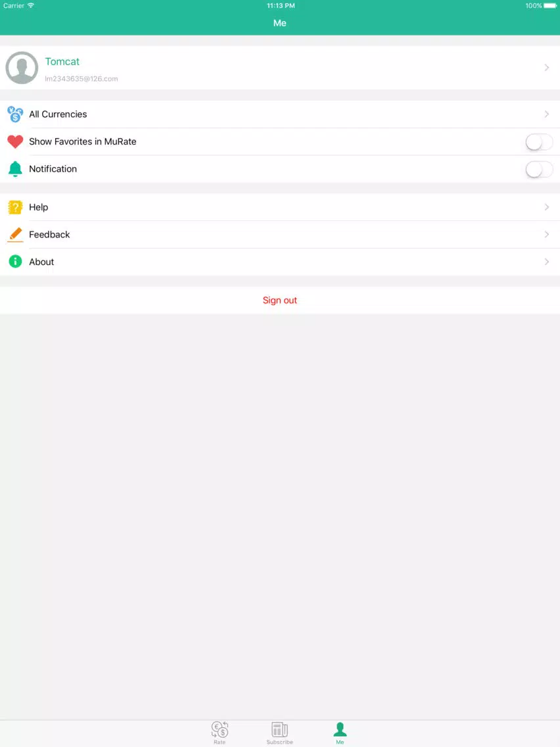The image size is (560, 747).
Task: Switch to the Subscribe tab
Action: [280, 733]
